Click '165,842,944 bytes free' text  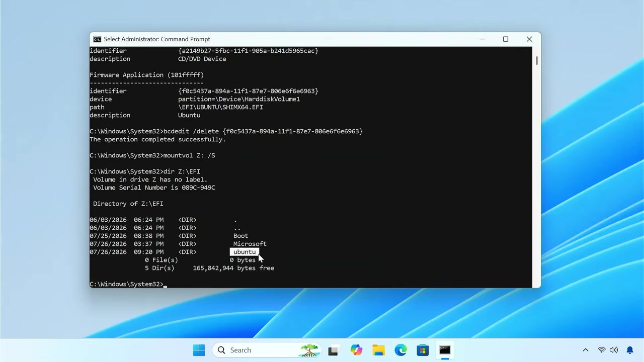tap(233, 268)
